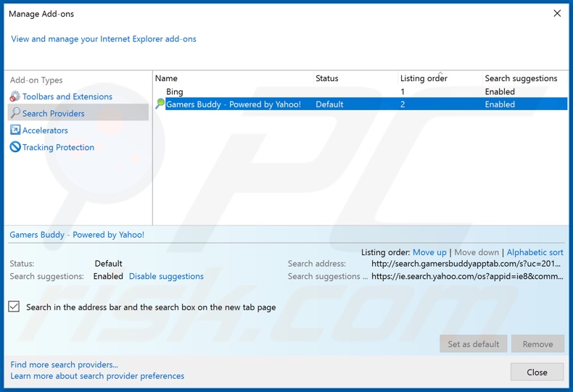Click listing order value 1 in Bing row
This screenshot has width=573, height=392.
(403, 91)
